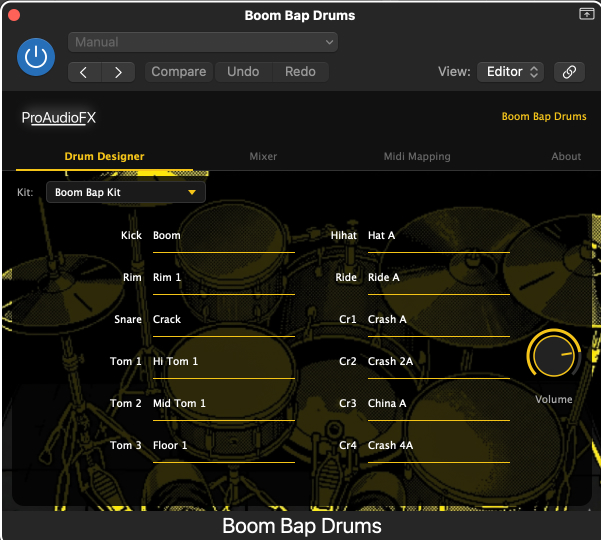Click the View: label
This screenshot has height=540, width=601.
454,72
